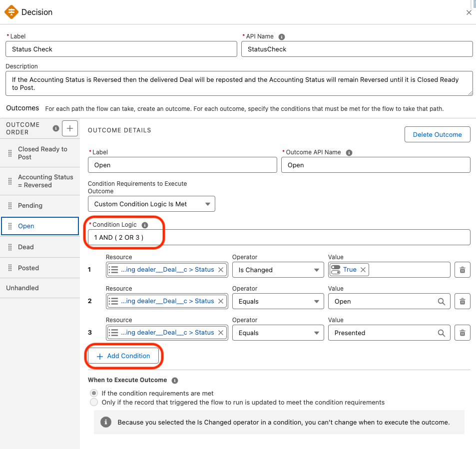Remove resource from condition 1
This screenshot has width=476, height=449.
[221, 270]
